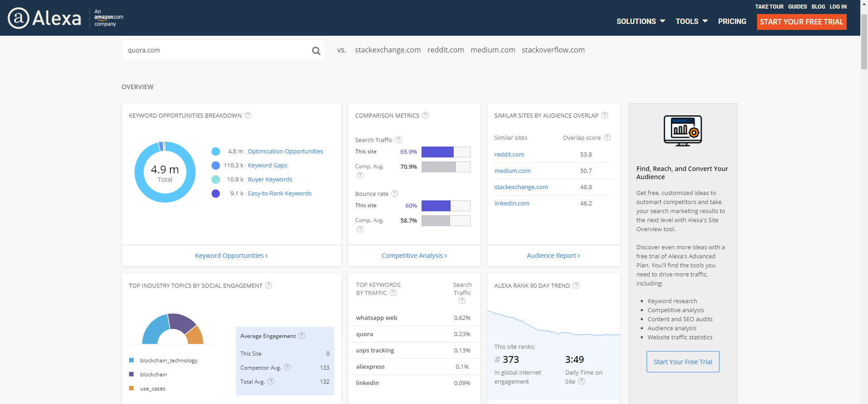Screen dimensions: 868x404
Task: Open Take Tour in top bar
Action: click(x=769, y=7)
